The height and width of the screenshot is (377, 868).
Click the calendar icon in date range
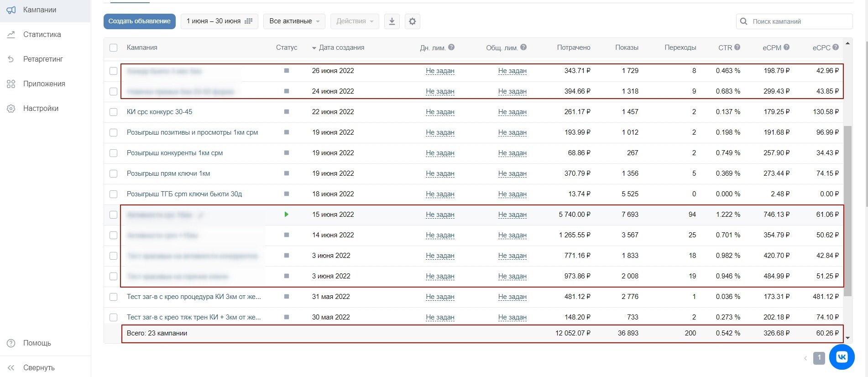click(x=249, y=21)
